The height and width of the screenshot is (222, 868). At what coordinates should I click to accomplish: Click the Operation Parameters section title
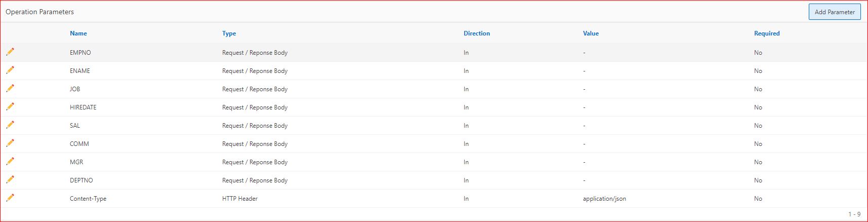coord(39,12)
